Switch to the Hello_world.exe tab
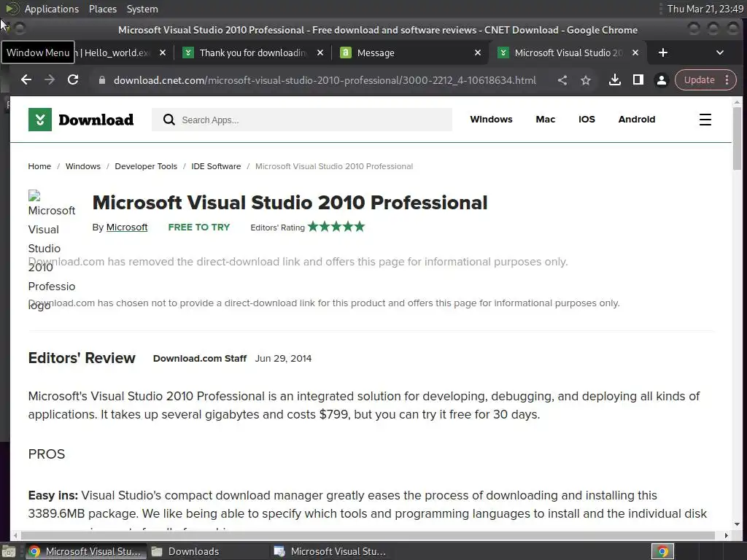 click(117, 52)
